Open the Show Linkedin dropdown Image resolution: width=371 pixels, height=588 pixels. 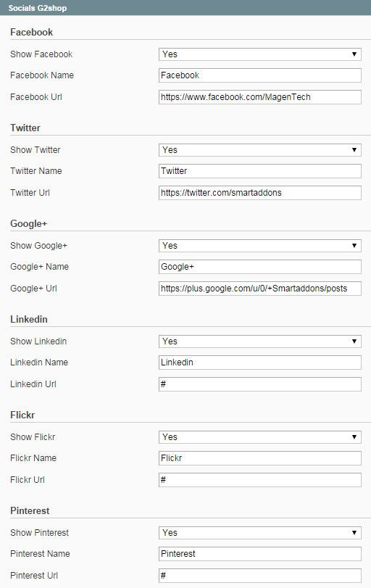[x=259, y=341]
